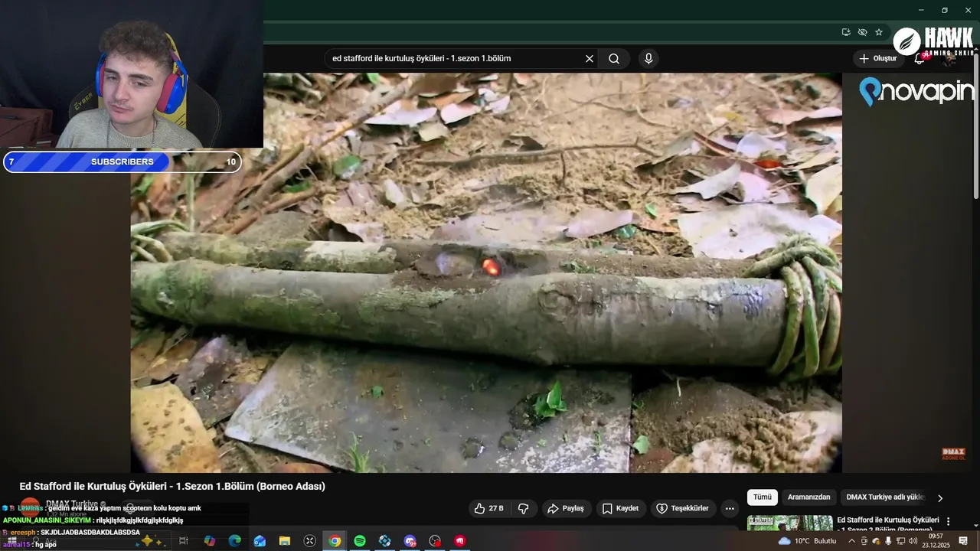
Task: Open the red-dot circle app on taskbar
Action: pyautogui.click(x=435, y=541)
